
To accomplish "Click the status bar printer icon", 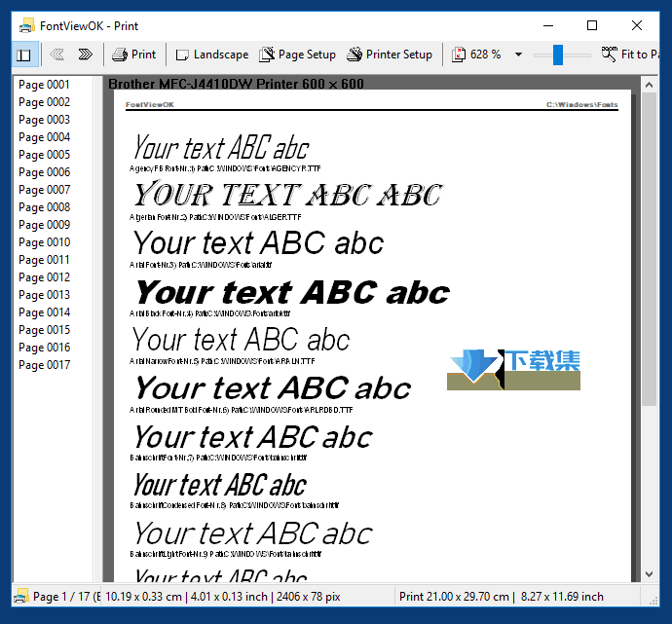I will coord(21,596).
